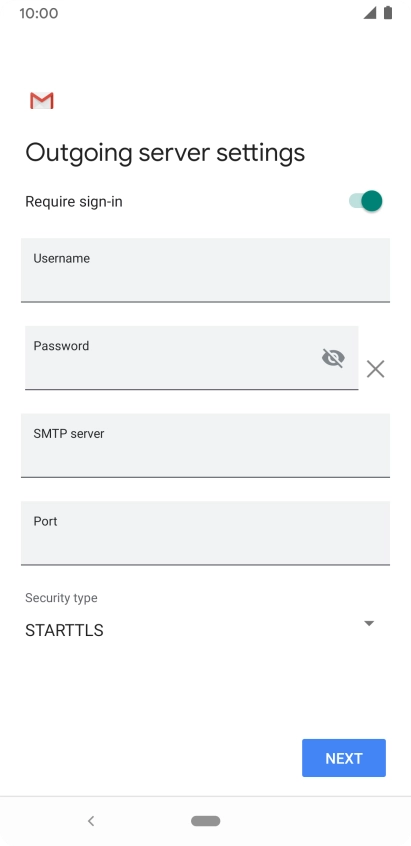Clear the password field with X
The width and height of the screenshot is (411, 846).
click(375, 369)
